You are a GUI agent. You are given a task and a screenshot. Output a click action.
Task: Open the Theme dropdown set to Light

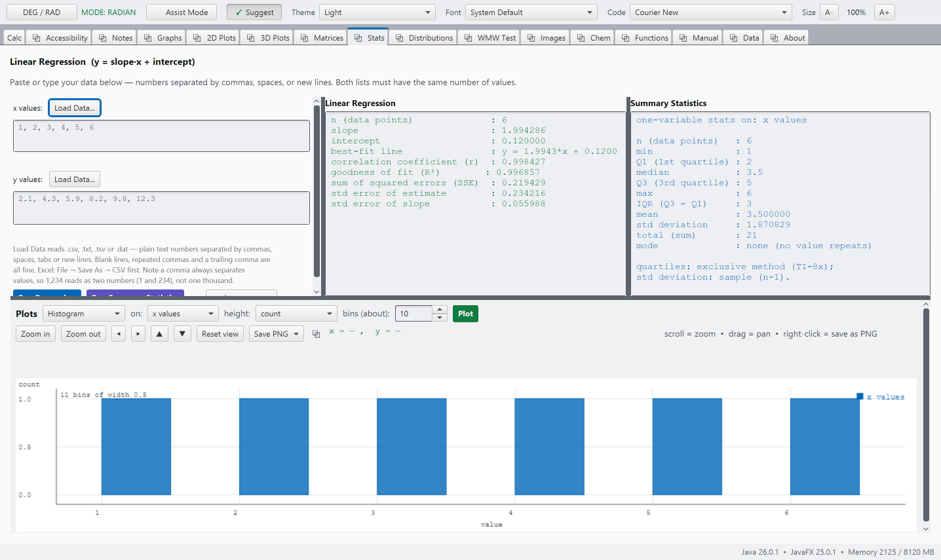(x=377, y=12)
